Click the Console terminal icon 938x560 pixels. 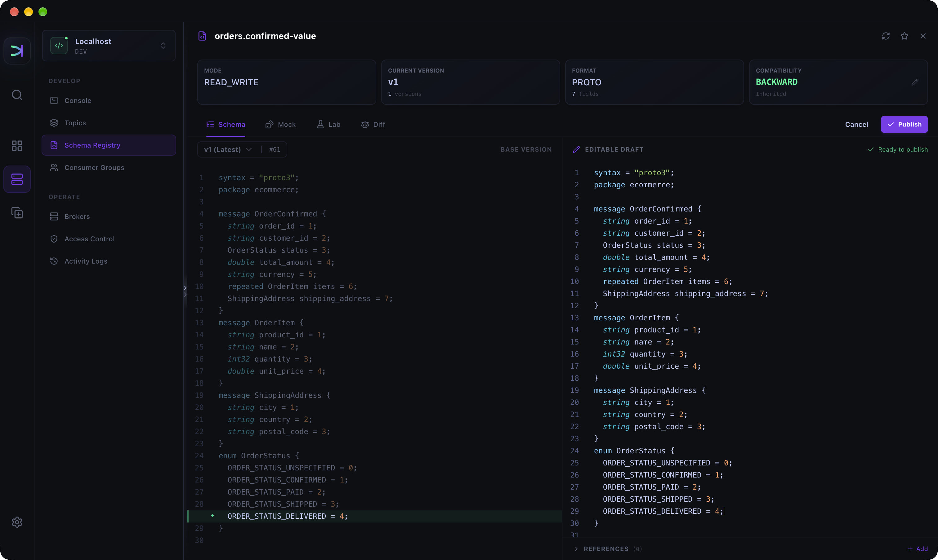54,100
